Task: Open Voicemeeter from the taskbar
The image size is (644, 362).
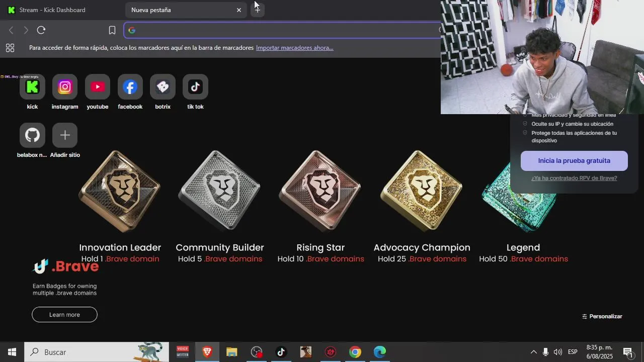Action: [182, 352]
